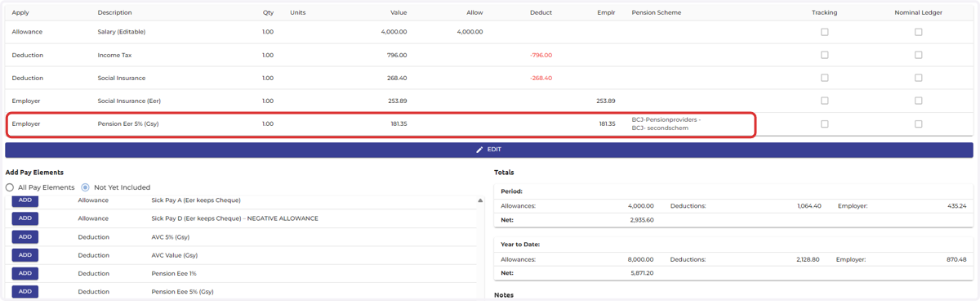Add Pension Eee 1% deduction
The height and width of the screenshot is (301, 980).
point(25,273)
